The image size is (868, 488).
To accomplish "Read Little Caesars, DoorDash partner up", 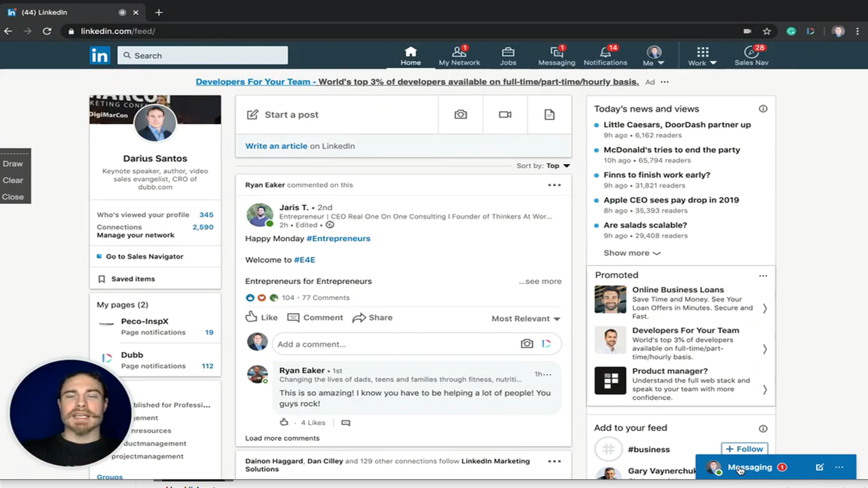I will point(677,125).
